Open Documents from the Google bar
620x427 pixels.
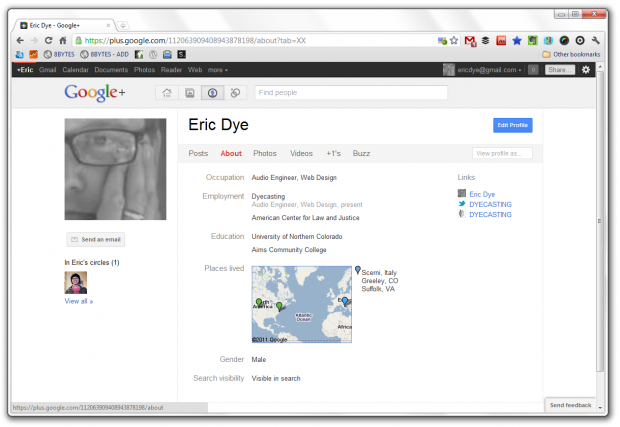tap(111, 70)
